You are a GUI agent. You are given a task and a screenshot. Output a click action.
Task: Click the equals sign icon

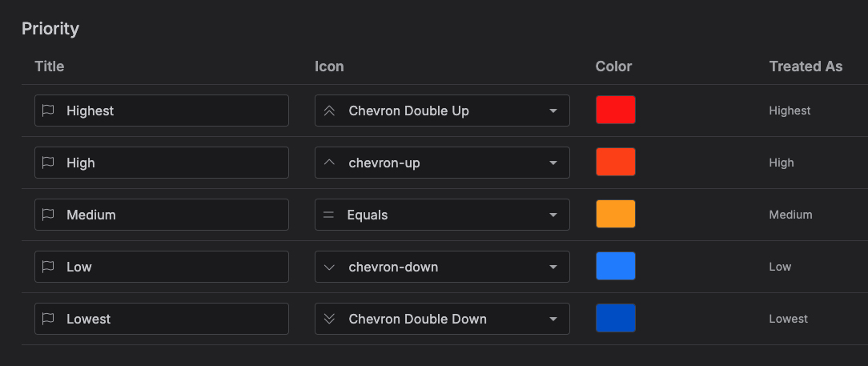coord(329,215)
